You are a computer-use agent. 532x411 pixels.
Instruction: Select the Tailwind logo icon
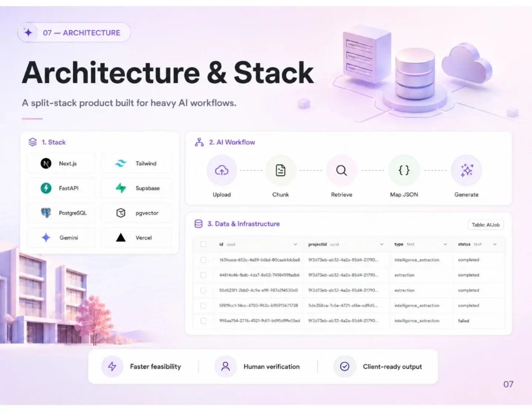121,163
